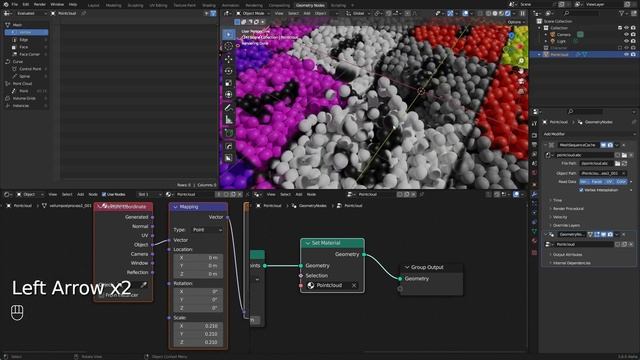Click the eyedropper icon in Texture Coordinate node

(x=144, y=284)
